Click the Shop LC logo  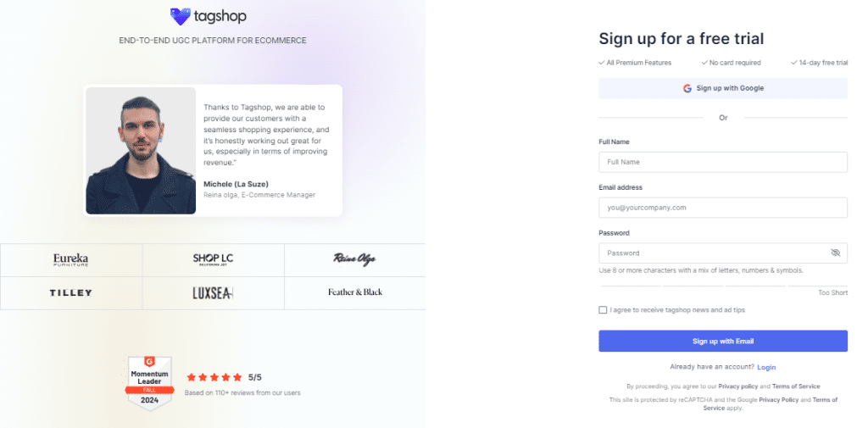click(213, 258)
